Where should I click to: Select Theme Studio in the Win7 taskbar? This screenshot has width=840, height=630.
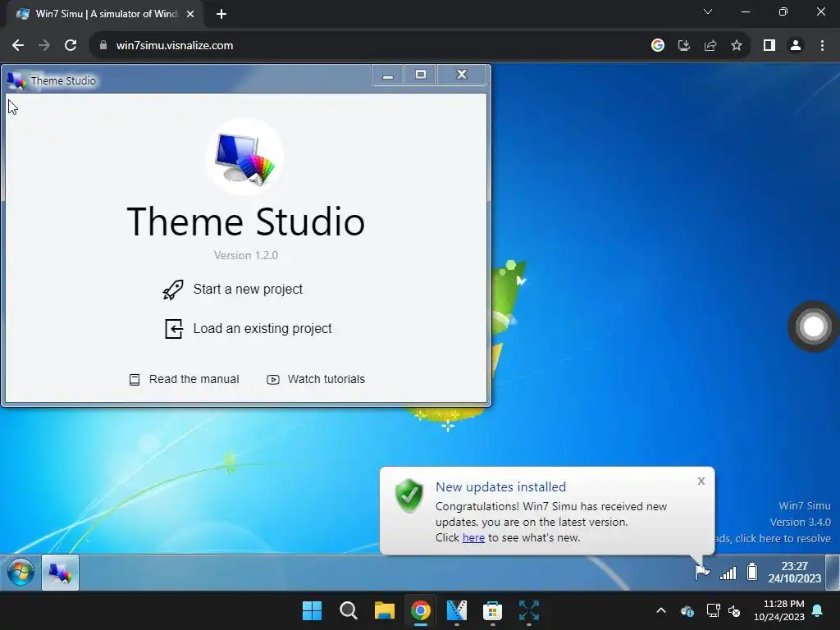(60, 573)
